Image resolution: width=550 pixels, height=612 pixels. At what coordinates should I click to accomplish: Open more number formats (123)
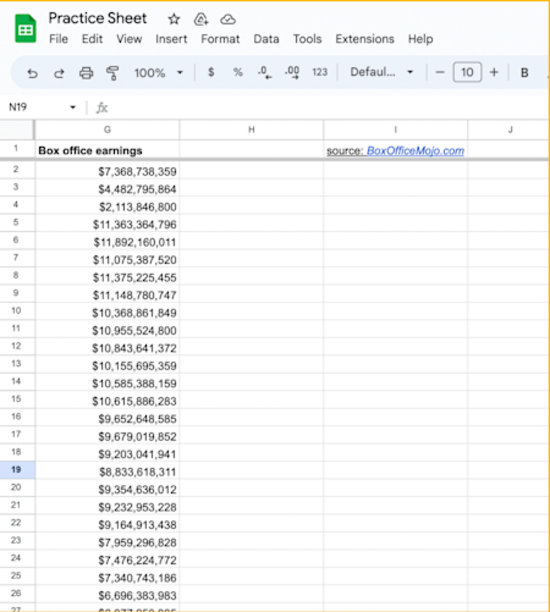click(319, 72)
